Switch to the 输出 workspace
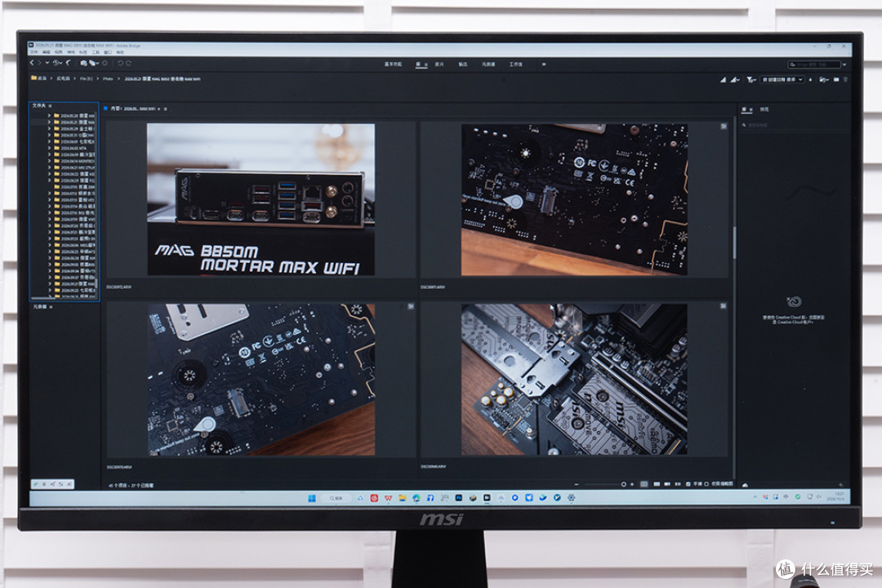Image resolution: width=882 pixels, height=588 pixels. tap(463, 65)
